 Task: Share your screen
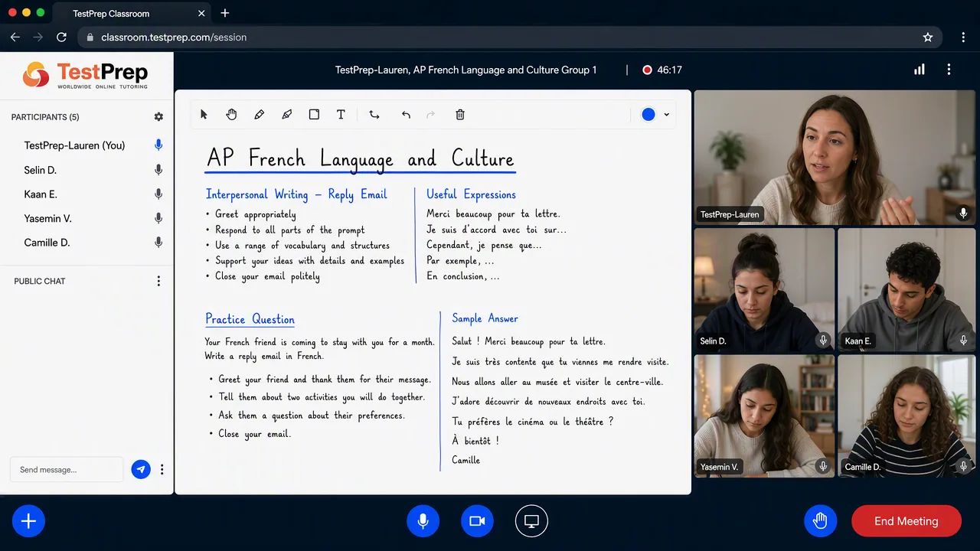[x=531, y=521]
